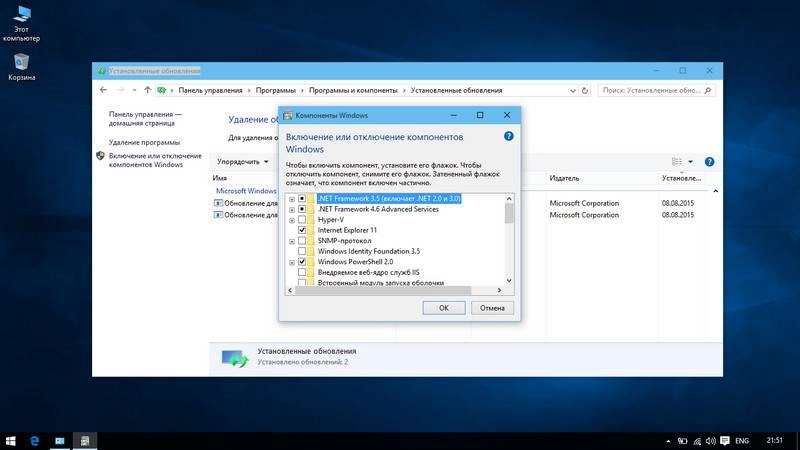Click down arrow of features scrollbar

point(509,281)
